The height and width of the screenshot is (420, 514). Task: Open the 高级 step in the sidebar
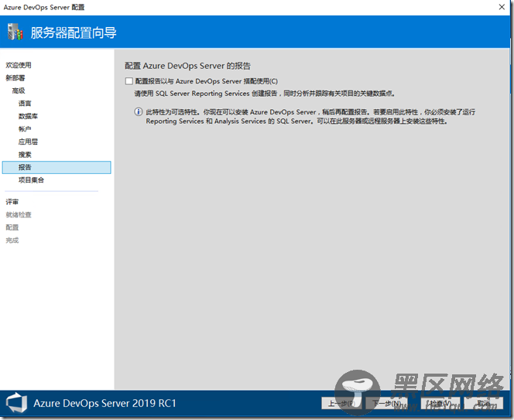coord(19,90)
